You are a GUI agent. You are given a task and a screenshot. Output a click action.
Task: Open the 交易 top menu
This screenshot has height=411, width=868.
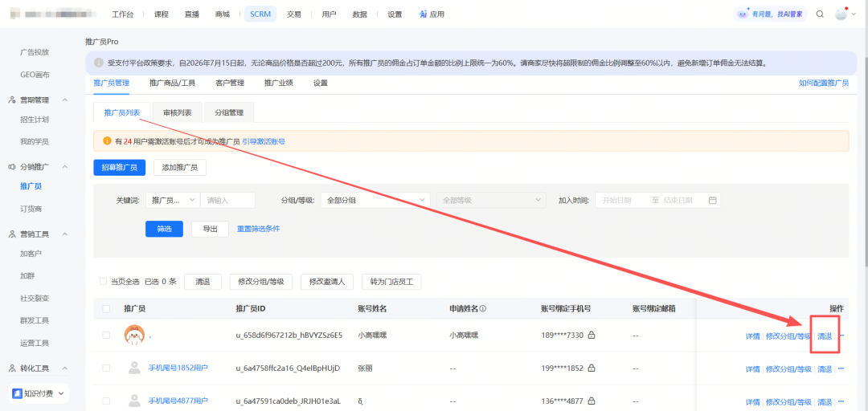tap(294, 14)
